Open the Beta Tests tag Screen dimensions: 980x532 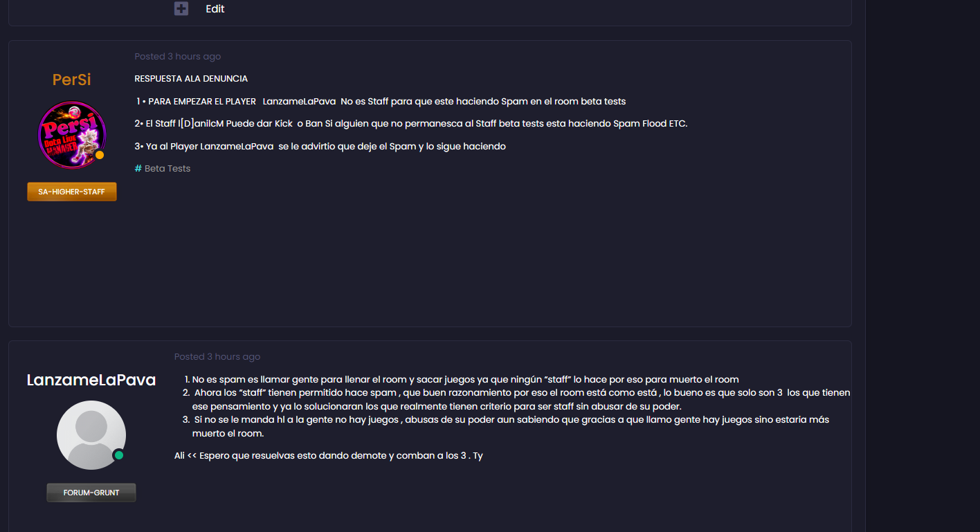coord(167,169)
